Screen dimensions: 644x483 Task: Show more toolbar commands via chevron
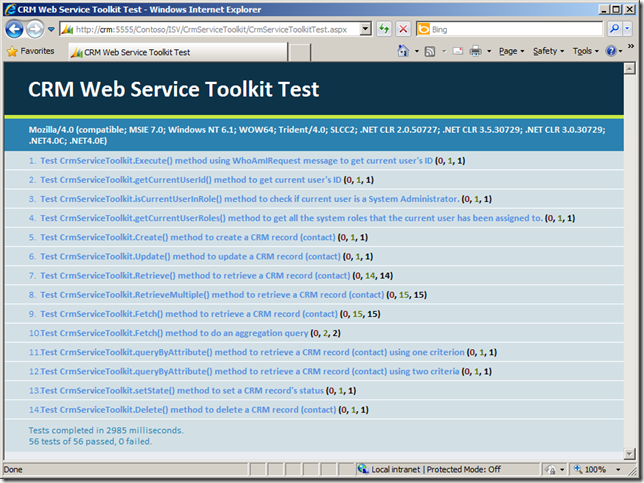631,46
